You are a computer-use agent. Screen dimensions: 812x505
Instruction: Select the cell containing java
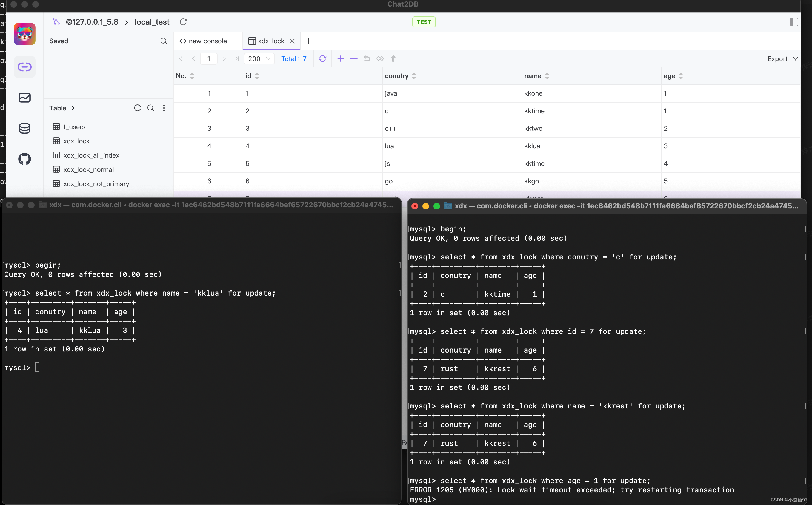452,93
